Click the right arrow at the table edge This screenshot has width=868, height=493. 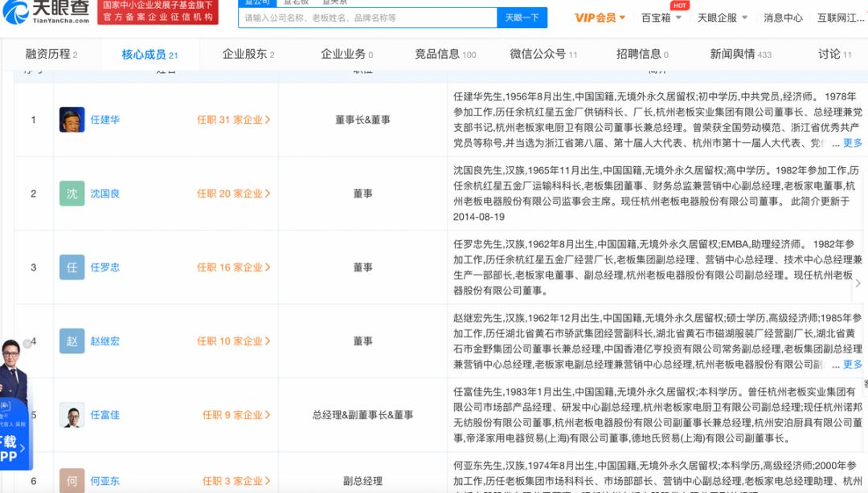[858, 283]
